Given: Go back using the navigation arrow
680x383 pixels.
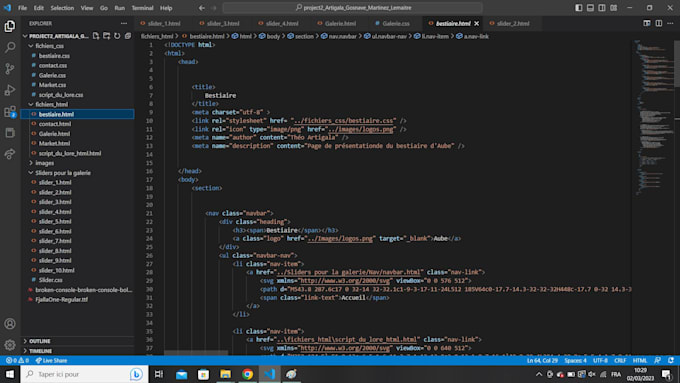Looking at the screenshot, I should point(202,8).
